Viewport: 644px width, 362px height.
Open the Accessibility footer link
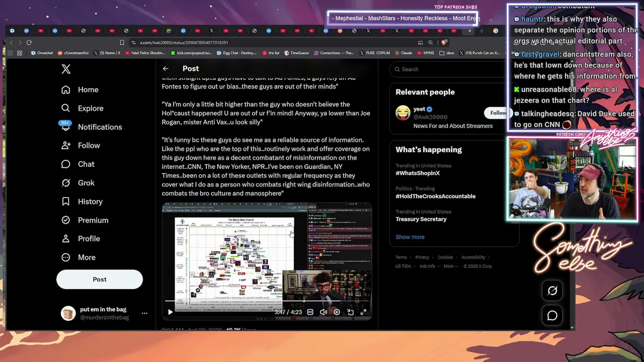click(473, 257)
